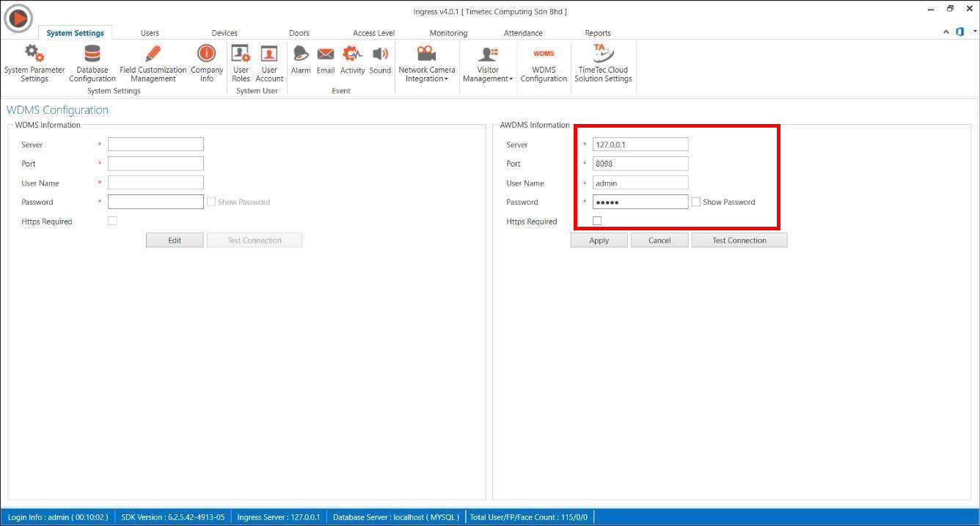Click AWDMS Server field showing 127.0.0.1
The height and width of the screenshot is (526, 980).
coord(640,145)
